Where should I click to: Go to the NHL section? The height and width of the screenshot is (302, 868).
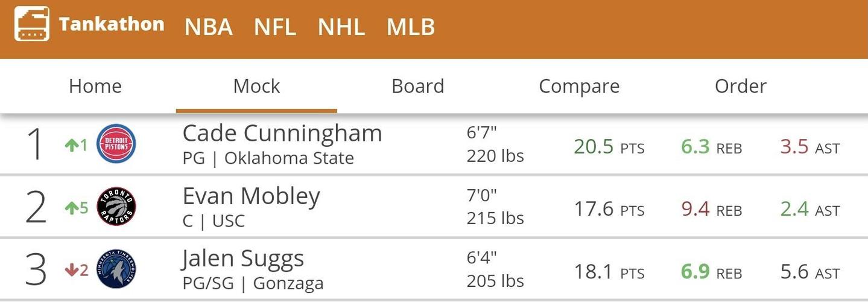click(341, 27)
